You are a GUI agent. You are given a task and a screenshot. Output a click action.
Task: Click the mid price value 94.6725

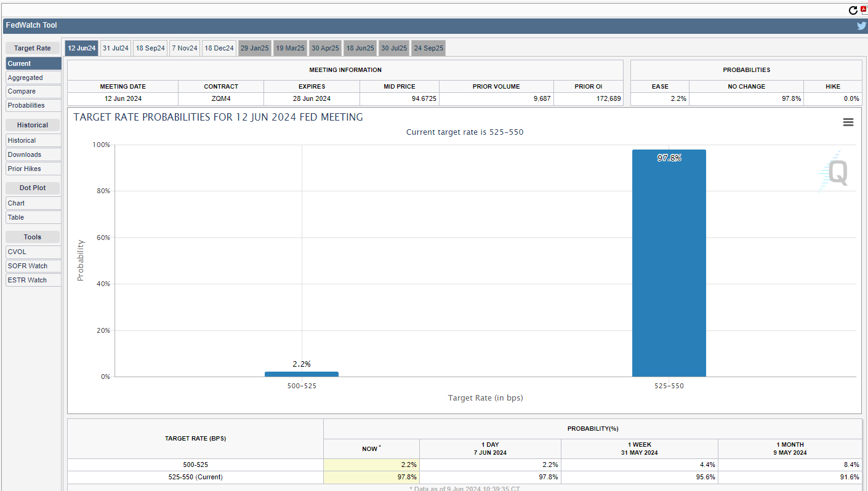coord(400,98)
